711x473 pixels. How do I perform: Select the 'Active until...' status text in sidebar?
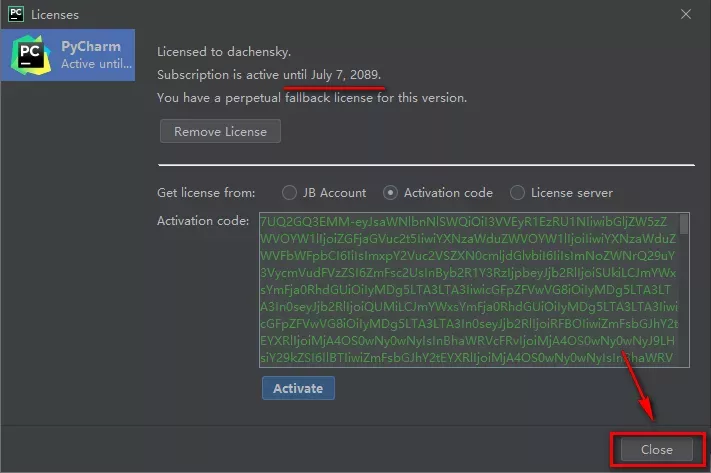pyautogui.click(x=95, y=64)
